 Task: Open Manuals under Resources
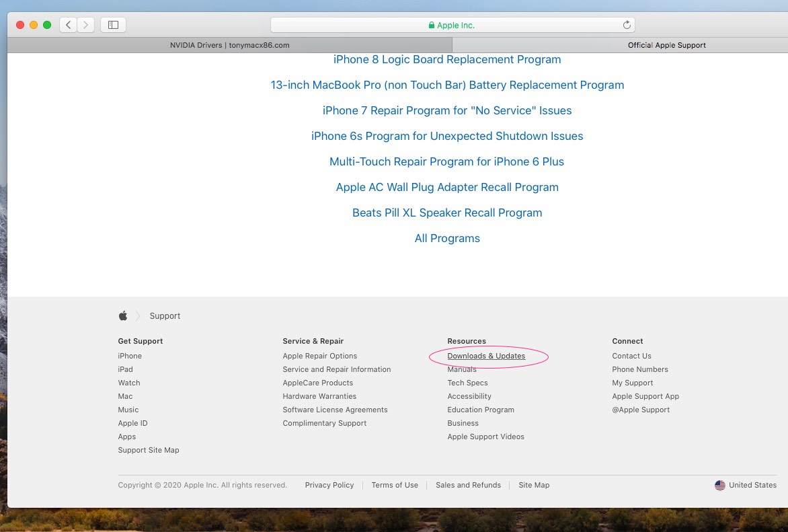[461, 369]
